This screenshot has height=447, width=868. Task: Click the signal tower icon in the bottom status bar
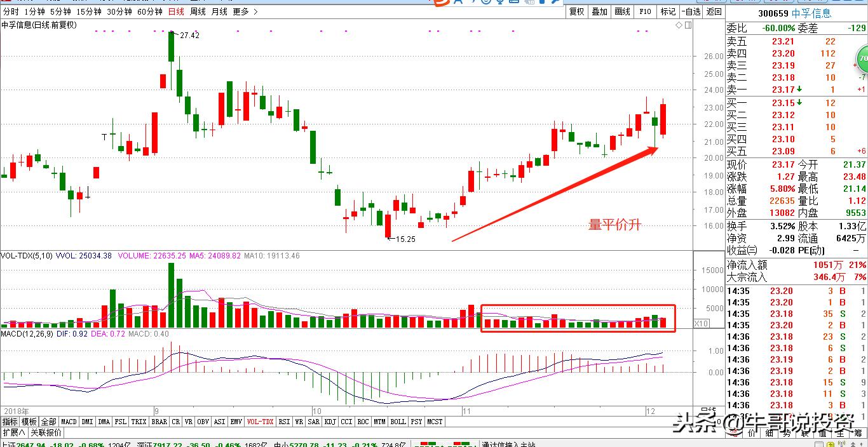841,444
